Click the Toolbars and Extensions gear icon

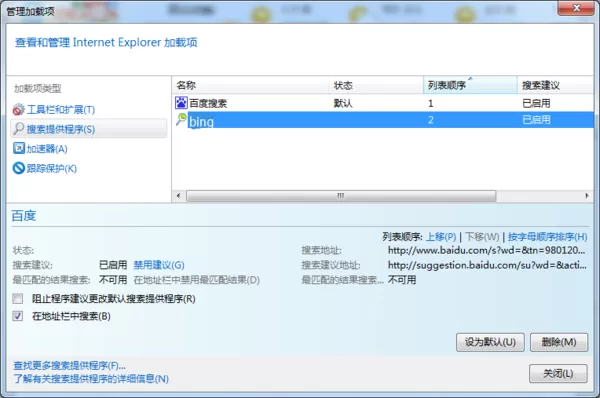pyautogui.click(x=18, y=110)
